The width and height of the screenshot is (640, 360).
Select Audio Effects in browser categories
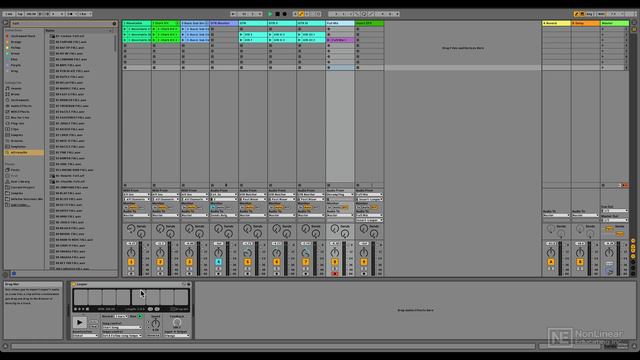(20, 106)
